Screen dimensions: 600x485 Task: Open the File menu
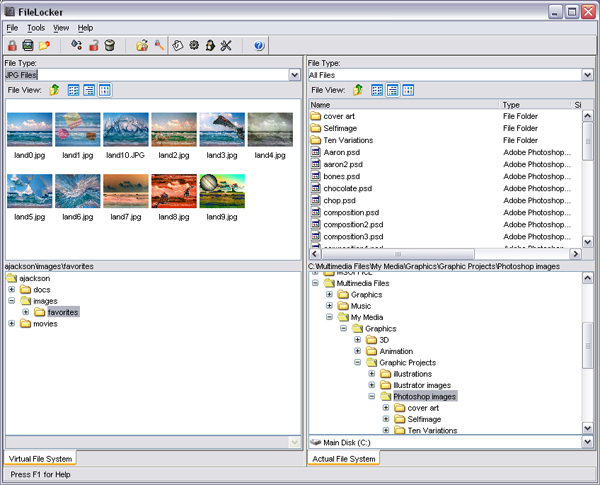[x=12, y=28]
